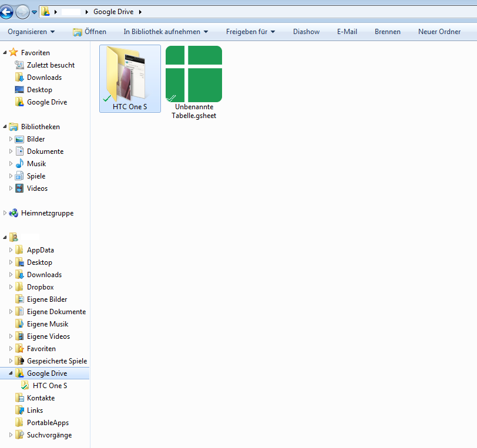This screenshot has width=477, height=448.
Task: Select the Musik library icon
Action: pos(19,164)
